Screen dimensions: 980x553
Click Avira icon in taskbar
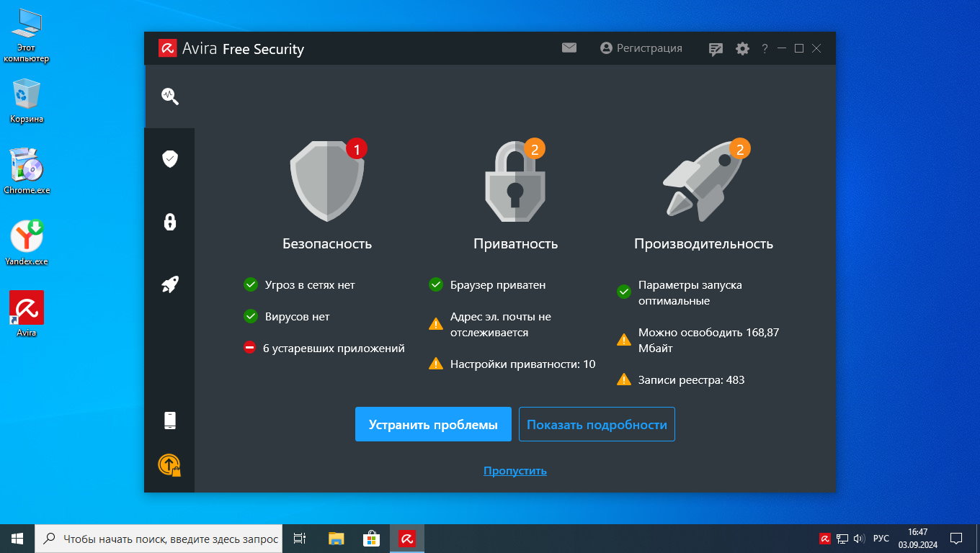[407, 539]
